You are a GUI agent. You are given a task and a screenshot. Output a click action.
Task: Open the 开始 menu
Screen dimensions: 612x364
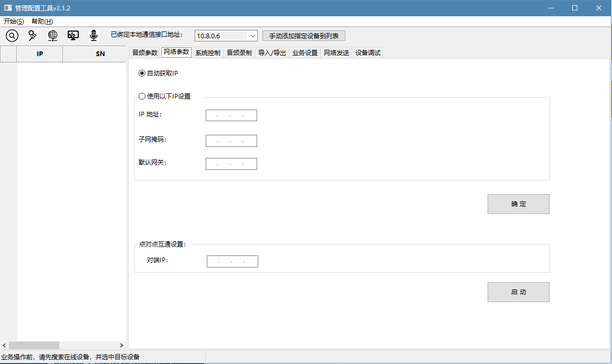pos(13,21)
